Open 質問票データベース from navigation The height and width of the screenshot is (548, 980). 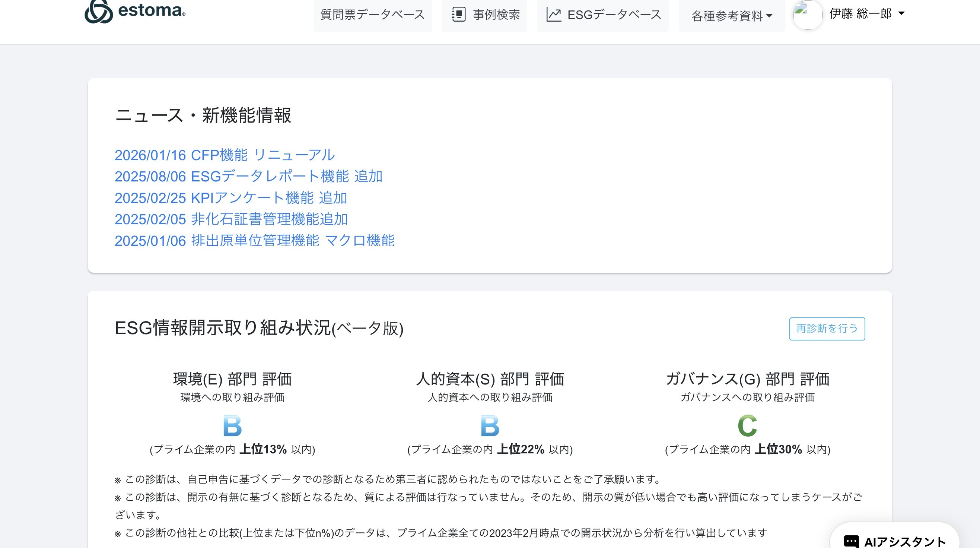pyautogui.click(x=372, y=15)
